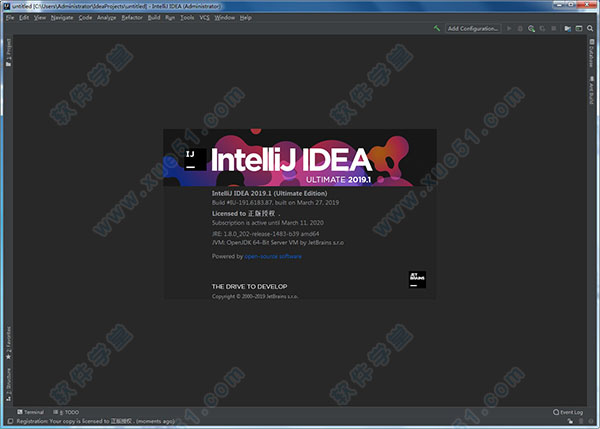Click the 'Licensed to' line in About dialog
The height and width of the screenshot is (429, 600).
[246, 214]
